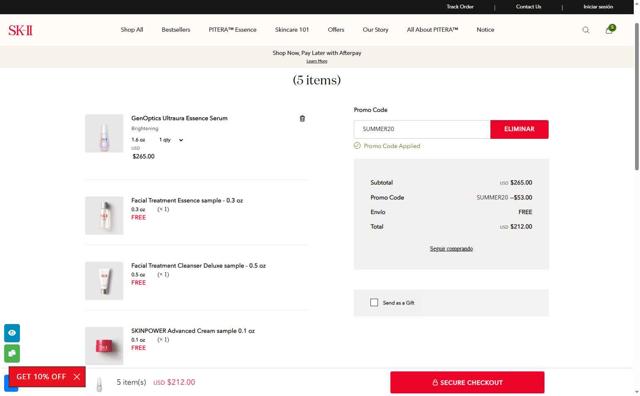The width and height of the screenshot is (640, 396).
Task: Open the PITERA Essence menu
Action: 233,30
